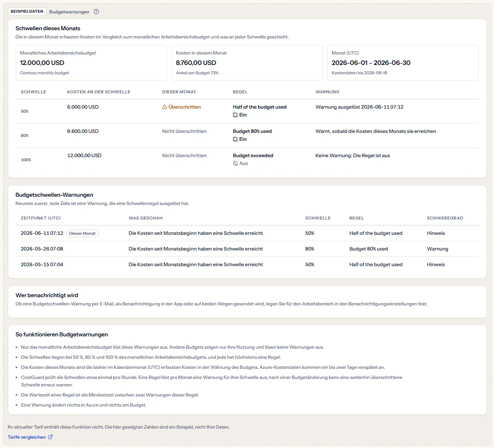Viewport: 494px width, 448px height.
Task: Click the 80% threshold cell in the Schwellen table
Action: (25, 136)
